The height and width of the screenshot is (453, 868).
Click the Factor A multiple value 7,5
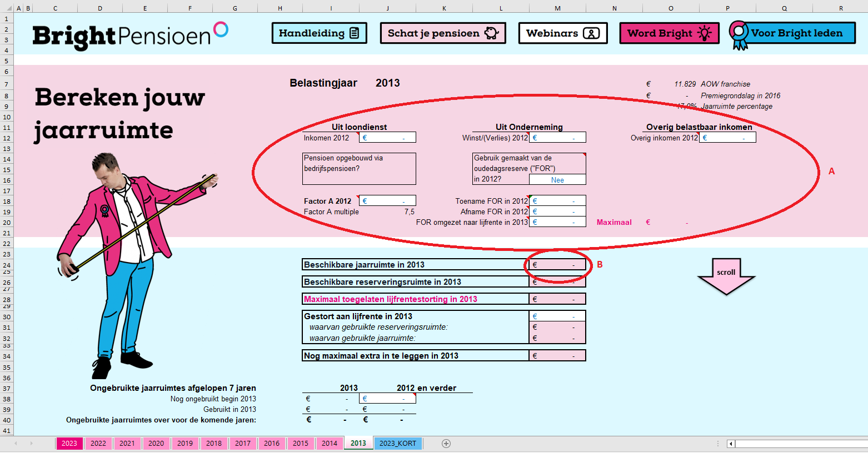[410, 212]
